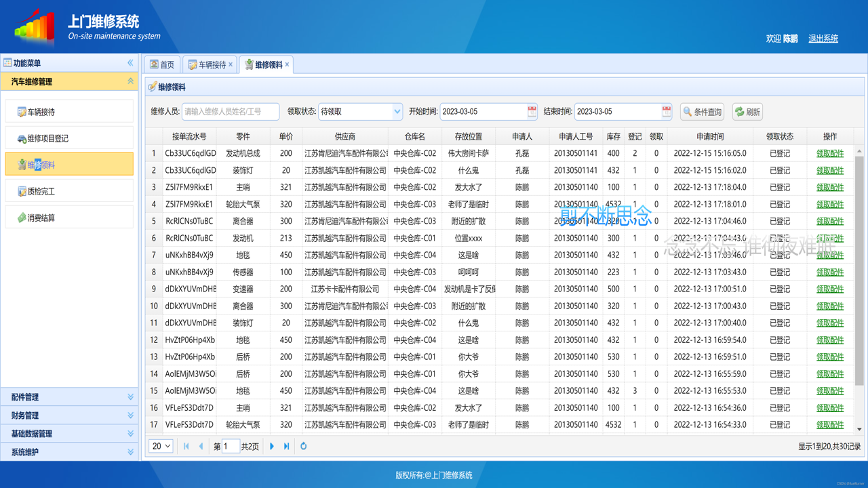The height and width of the screenshot is (488, 868).
Task: Click the 刷新 button
Action: (x=747, y=112)
